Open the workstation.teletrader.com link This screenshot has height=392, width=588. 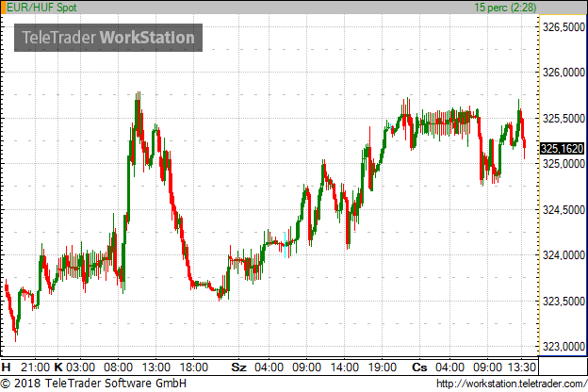tap(512, 384)
